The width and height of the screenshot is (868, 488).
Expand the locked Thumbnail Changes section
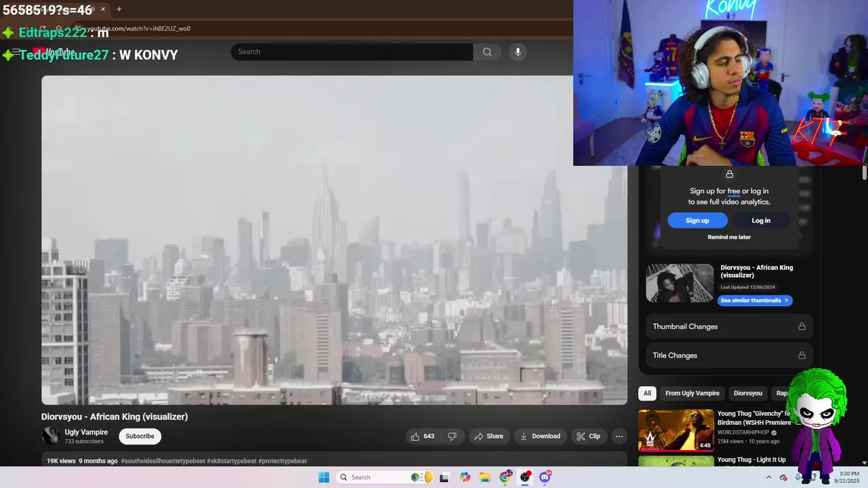729,327
